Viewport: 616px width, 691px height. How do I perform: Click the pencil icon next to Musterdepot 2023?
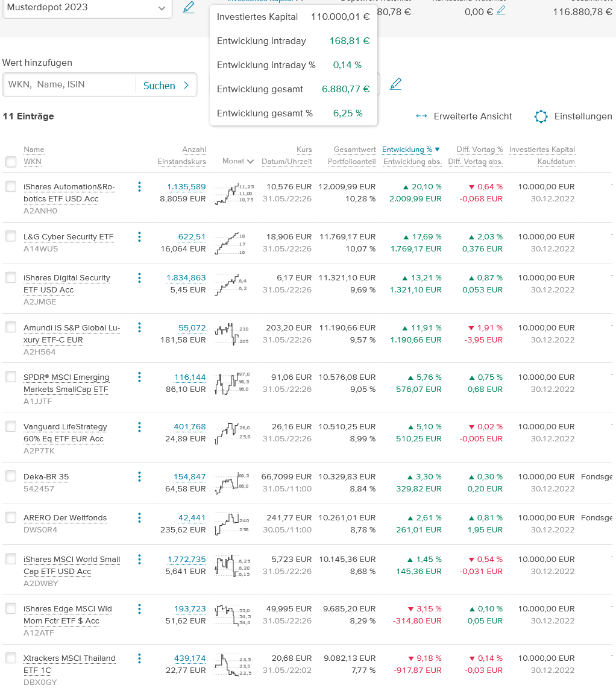tap(189, 8)
